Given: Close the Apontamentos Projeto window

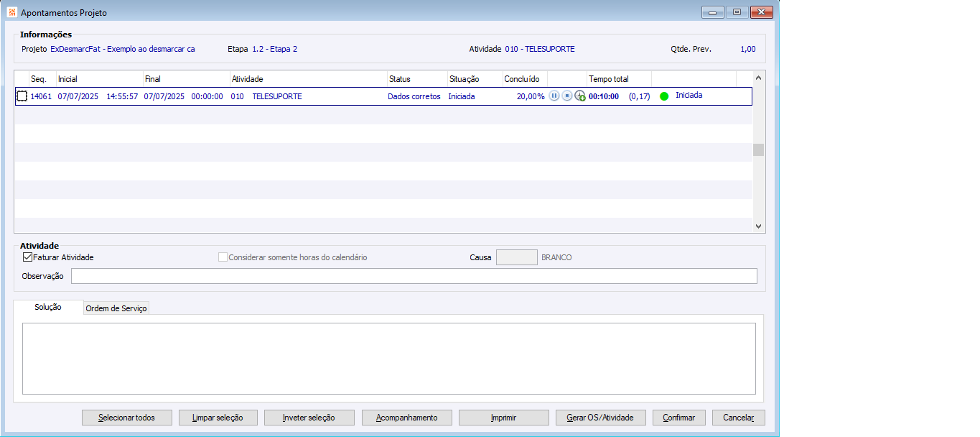Looking at the screenshot, I should (761, 12).
